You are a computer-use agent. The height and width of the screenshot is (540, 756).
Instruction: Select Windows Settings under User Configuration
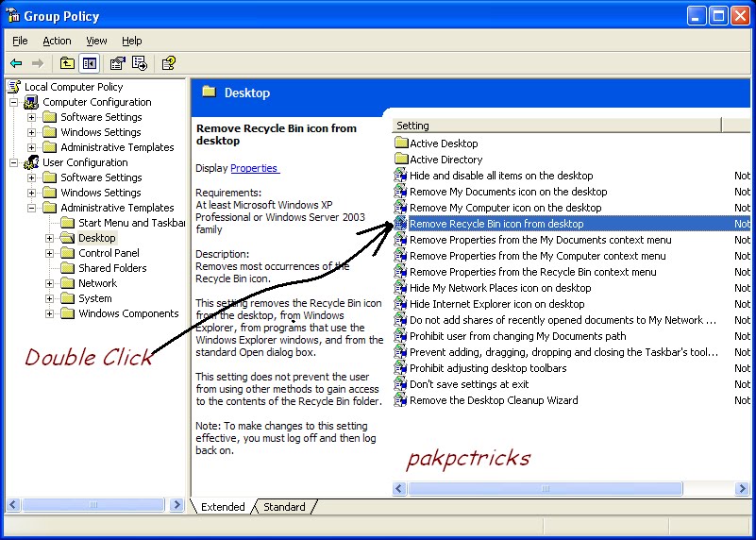pyautogui.click(x=101, y=193)
